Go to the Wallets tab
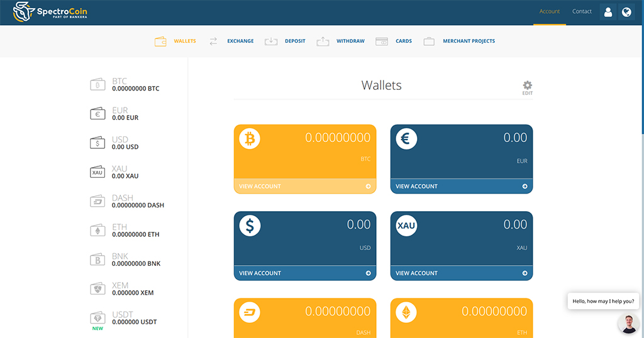The height and width of the screenshot is (338, 644). (185, 41)
